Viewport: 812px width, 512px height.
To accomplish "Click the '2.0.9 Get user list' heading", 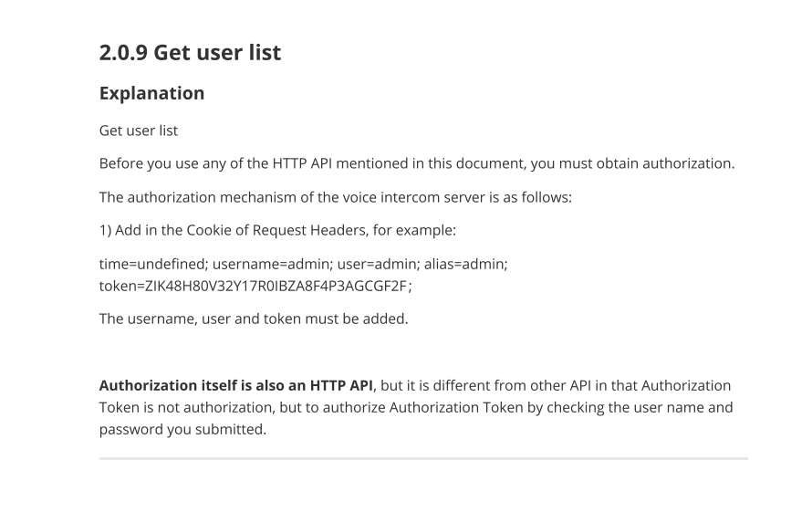I will pos(190,52).
